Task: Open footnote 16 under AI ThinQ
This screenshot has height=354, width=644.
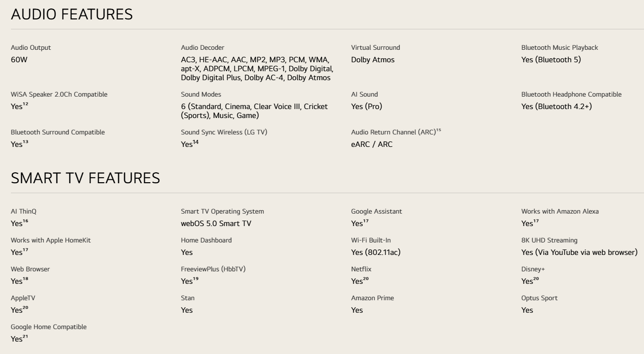Action: click(x=25, y=221)
